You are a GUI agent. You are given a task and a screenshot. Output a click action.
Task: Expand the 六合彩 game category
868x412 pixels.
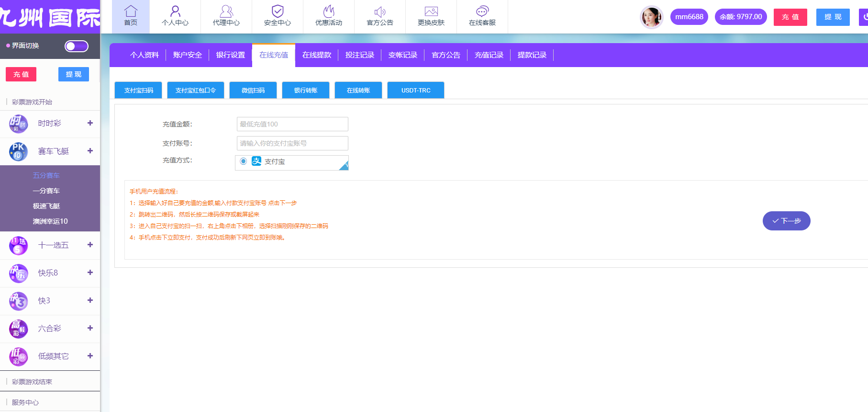90,328
